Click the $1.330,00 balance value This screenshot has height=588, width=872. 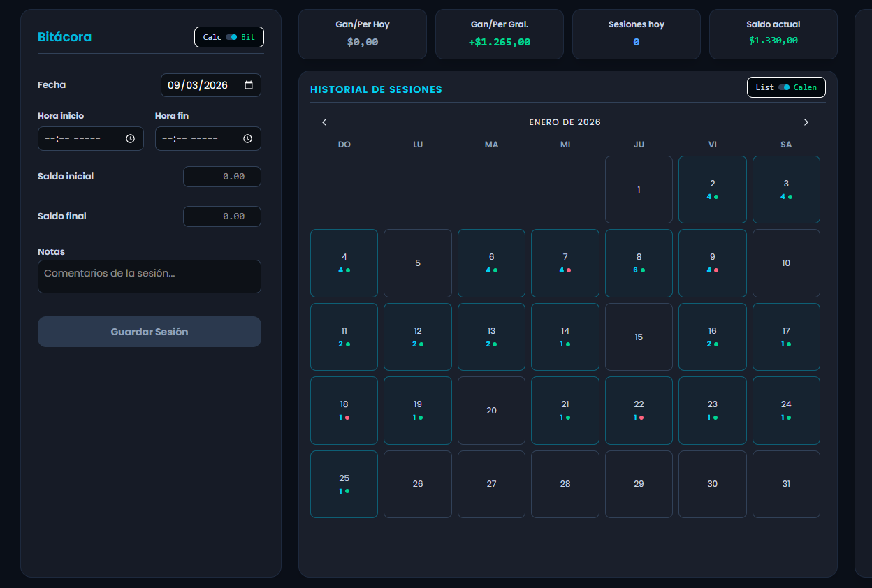point(773,41)
